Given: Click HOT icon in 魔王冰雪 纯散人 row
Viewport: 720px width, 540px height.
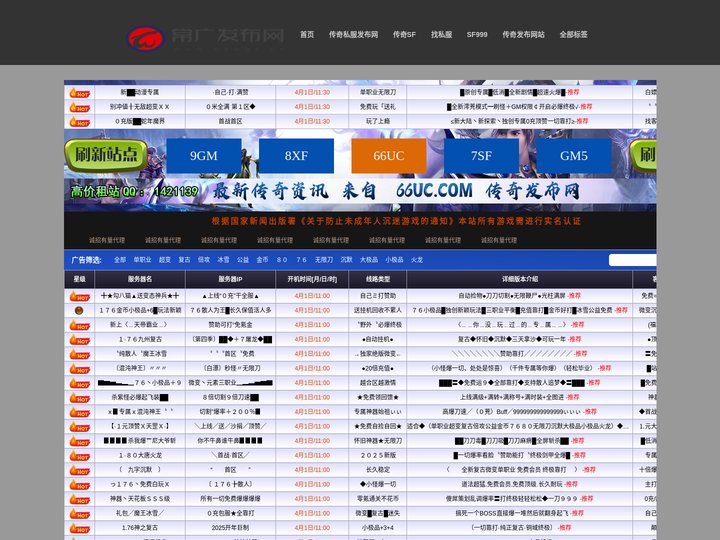Looking at the screenshot, I should 79,354.
